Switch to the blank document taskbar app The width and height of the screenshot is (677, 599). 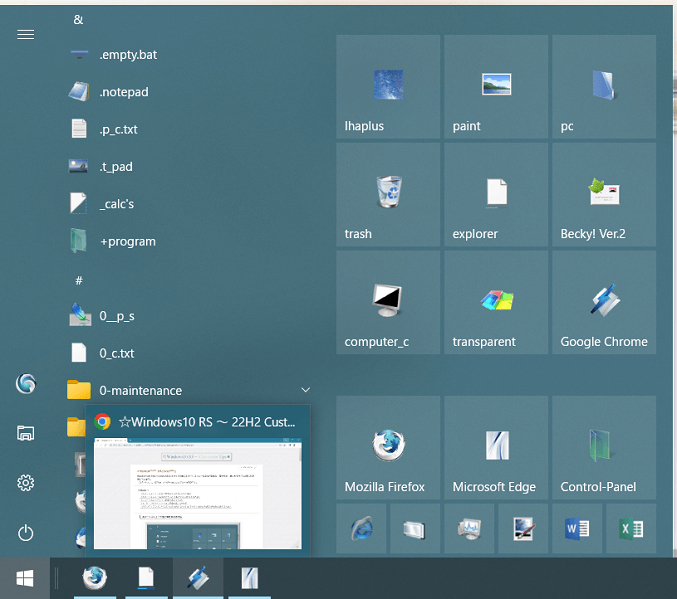[146, 578]
